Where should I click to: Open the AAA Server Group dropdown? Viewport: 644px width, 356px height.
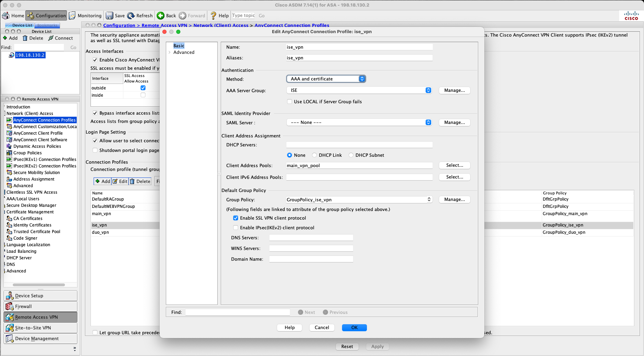(359, 90)
